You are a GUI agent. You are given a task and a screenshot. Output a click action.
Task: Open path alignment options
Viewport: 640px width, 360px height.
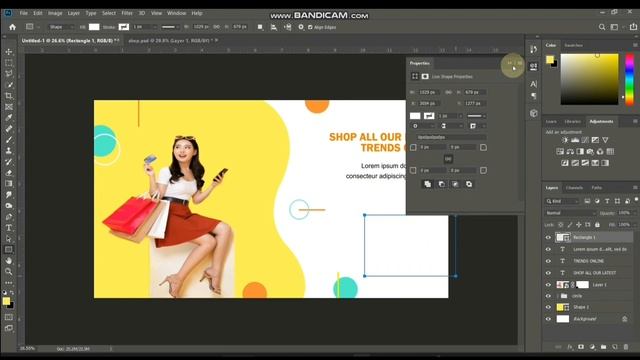[274, 27]
